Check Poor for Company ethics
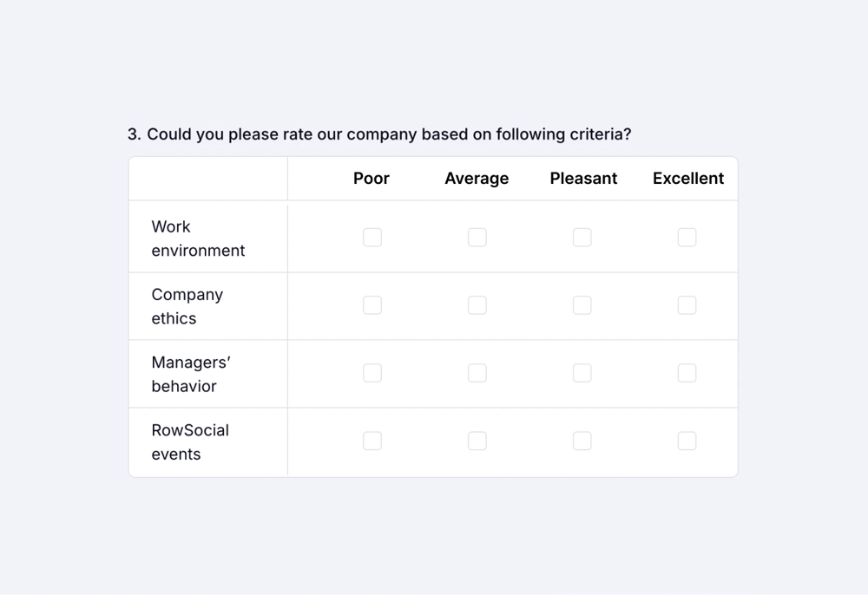868x595 pixels. [372, 305]
